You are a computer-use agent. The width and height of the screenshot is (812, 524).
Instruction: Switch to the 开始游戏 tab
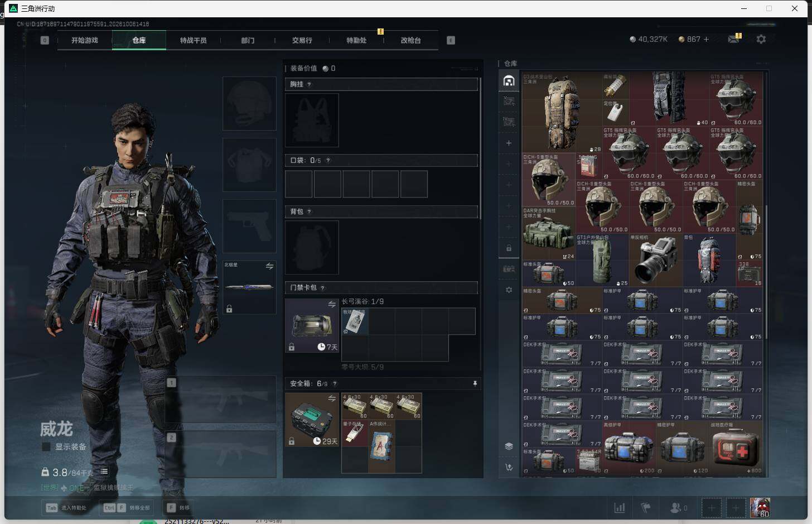[85, 40]
